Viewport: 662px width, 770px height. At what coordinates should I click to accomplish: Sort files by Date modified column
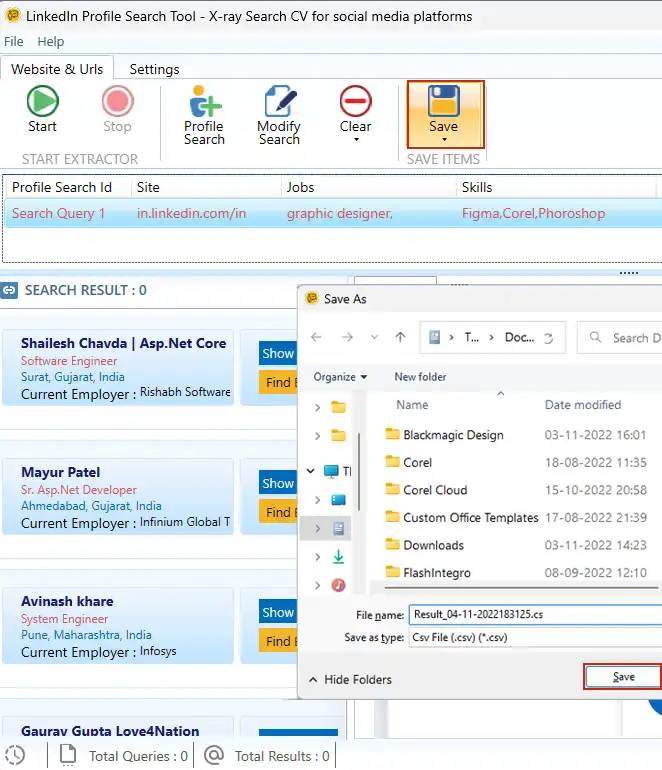[583, 405]
